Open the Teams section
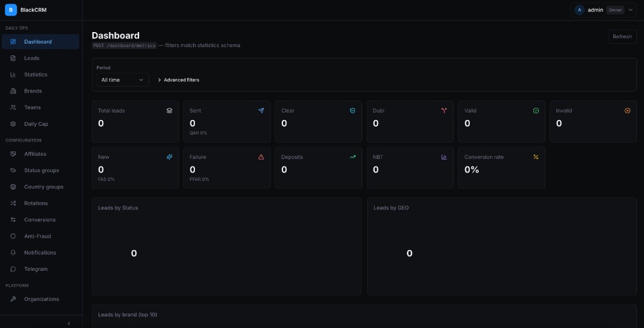644x328 pixels. pos(41,107)
